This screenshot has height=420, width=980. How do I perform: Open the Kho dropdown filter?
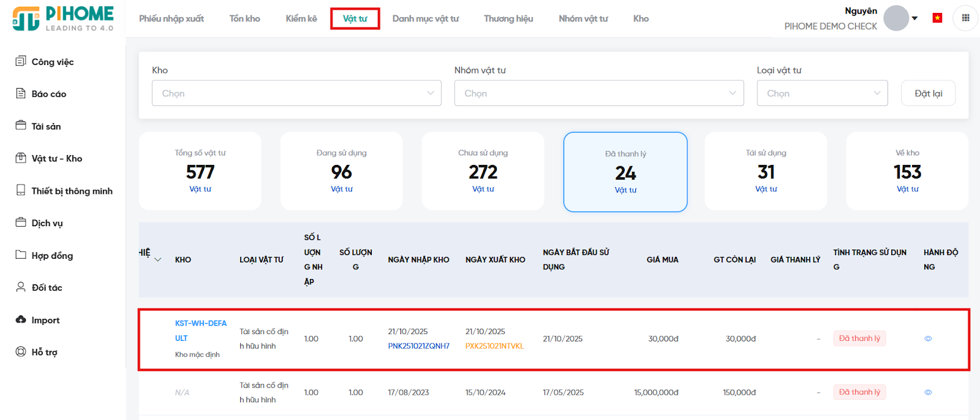[296, 93]
